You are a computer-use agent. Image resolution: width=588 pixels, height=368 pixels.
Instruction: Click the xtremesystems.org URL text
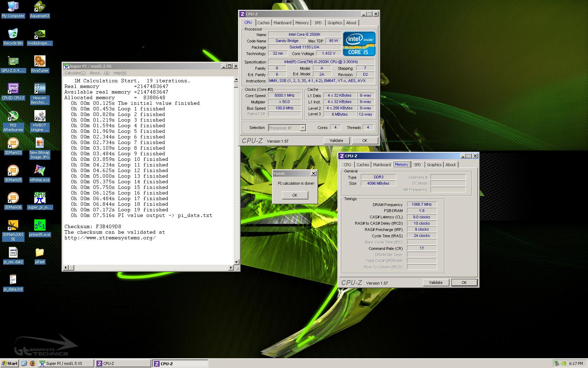pos(110,238)
